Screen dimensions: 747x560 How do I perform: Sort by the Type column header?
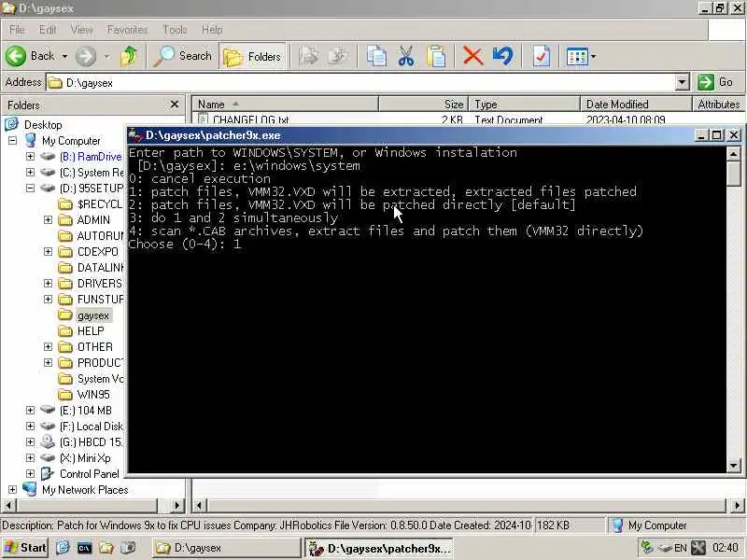click(x=525, y=104)
